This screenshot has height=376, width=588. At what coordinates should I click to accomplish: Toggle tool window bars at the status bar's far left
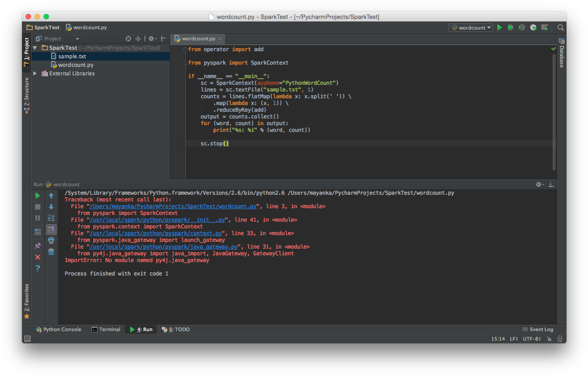pos(27,339)
